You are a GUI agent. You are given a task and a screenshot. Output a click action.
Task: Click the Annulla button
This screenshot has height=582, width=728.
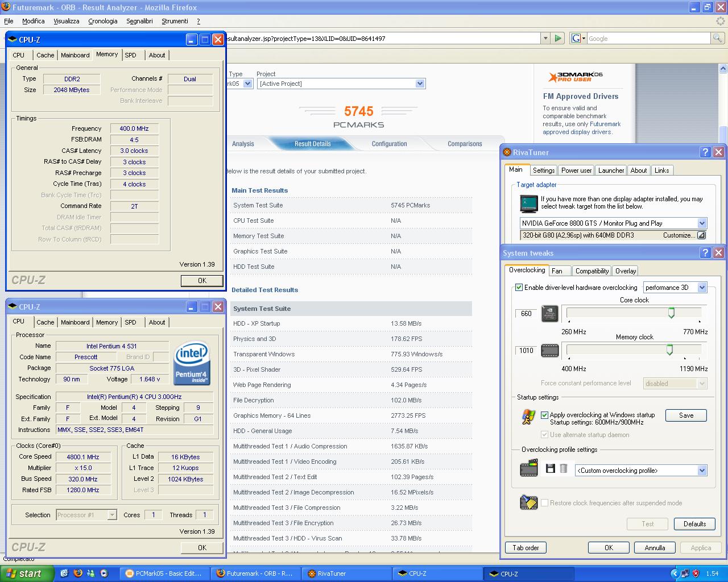(655, 548)
